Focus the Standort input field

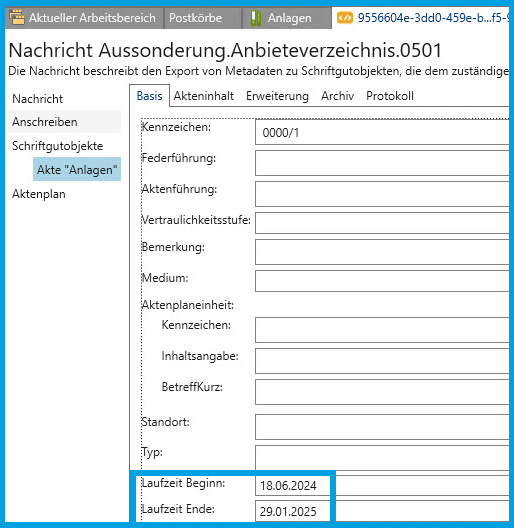[382, 427]
